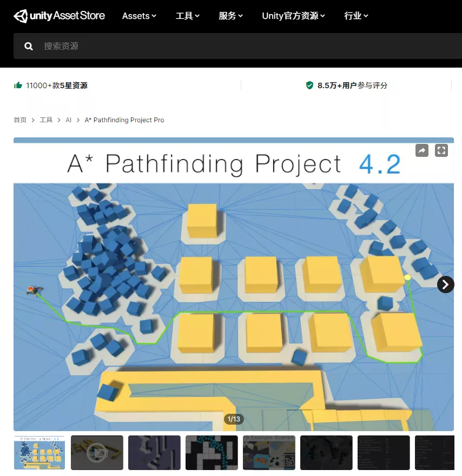Click the search magnifier icon
The height and width of the screenshot is (476, 462).
pyautogui.click(x=29, y=46)
